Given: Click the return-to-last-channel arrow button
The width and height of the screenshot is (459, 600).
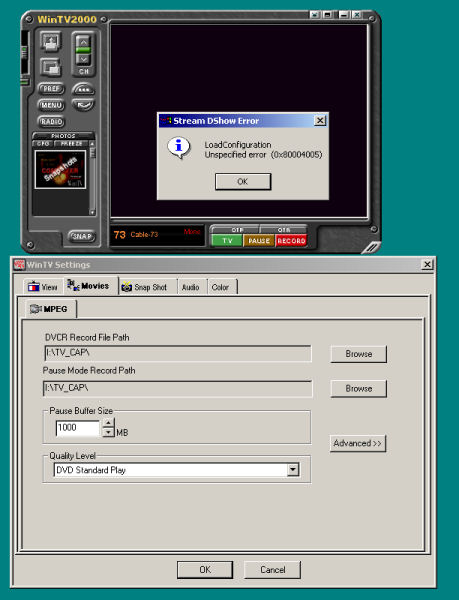Looking at the screenshot, I should [x=83, y=104].
